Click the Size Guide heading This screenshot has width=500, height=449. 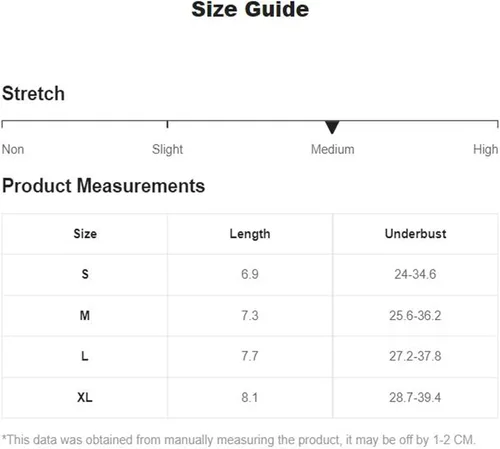250,9
